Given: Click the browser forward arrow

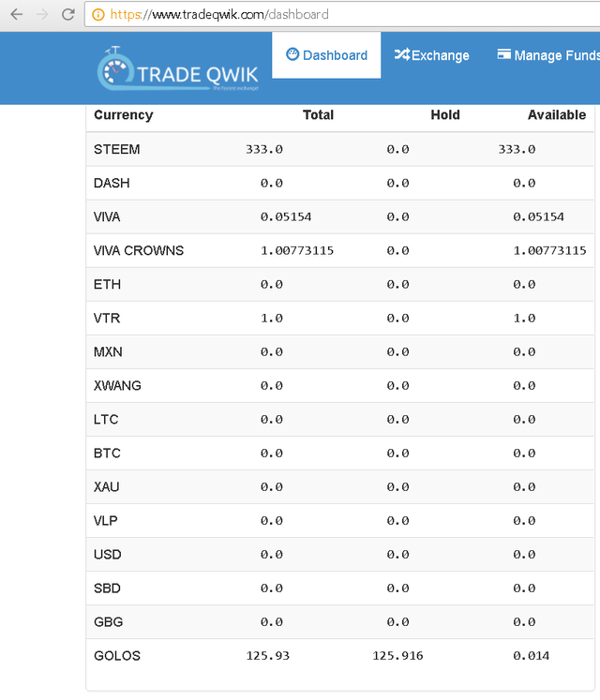Looking at the screenshot, I should [x=42, y=14].
